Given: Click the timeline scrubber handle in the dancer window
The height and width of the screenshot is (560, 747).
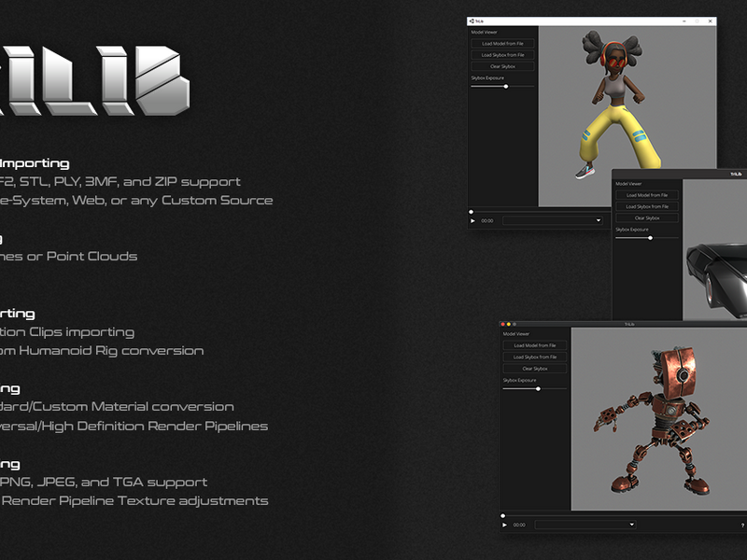Looking at the screenshot, I should (472, 212).
